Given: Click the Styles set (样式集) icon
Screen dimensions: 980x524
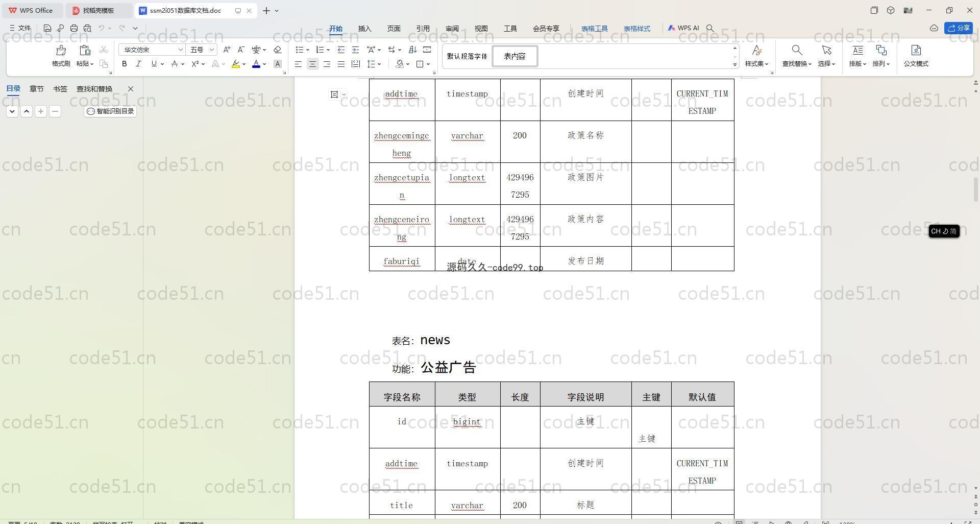Looking at the screenshot, I should pos(757,50).
